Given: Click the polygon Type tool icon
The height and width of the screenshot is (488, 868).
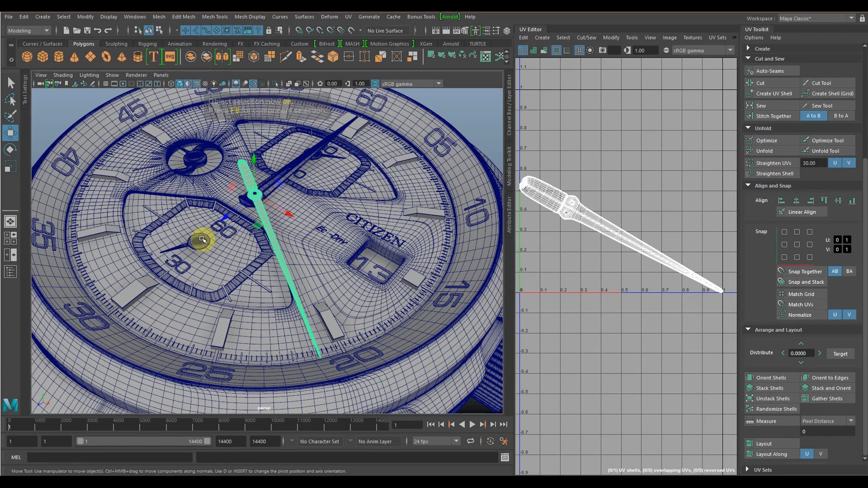Looking at the screenshot, I should pyautogui.click(x=153, y=57).
